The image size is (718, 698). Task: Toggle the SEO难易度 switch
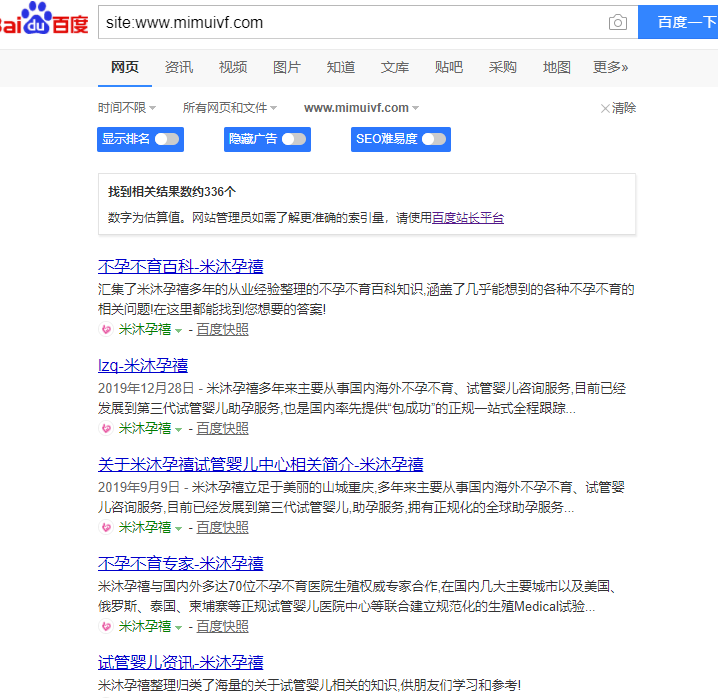[434, 139]
